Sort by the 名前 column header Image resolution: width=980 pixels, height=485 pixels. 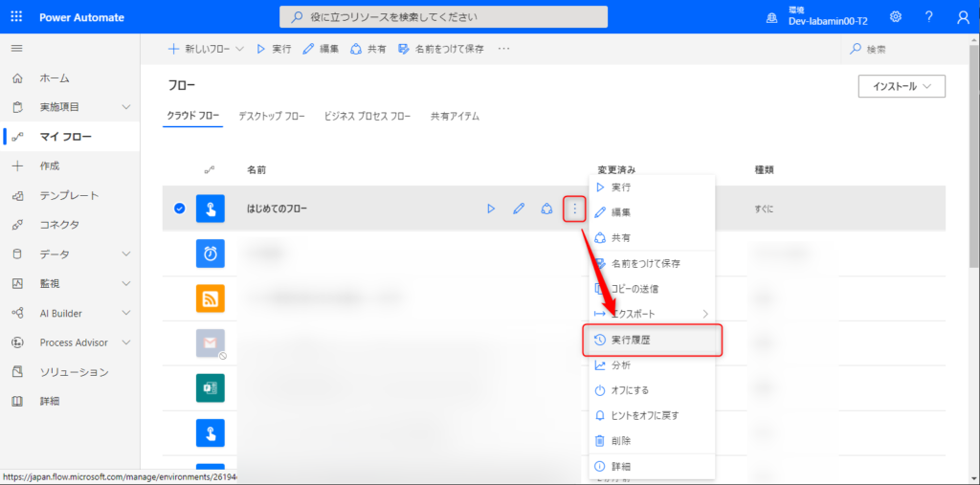click(x=256, y=170)
